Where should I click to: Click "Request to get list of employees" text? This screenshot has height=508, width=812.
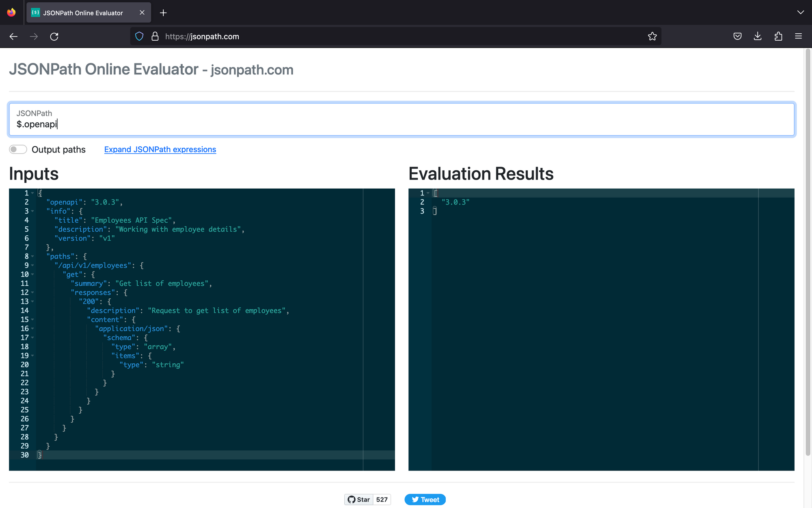point(217,310)
